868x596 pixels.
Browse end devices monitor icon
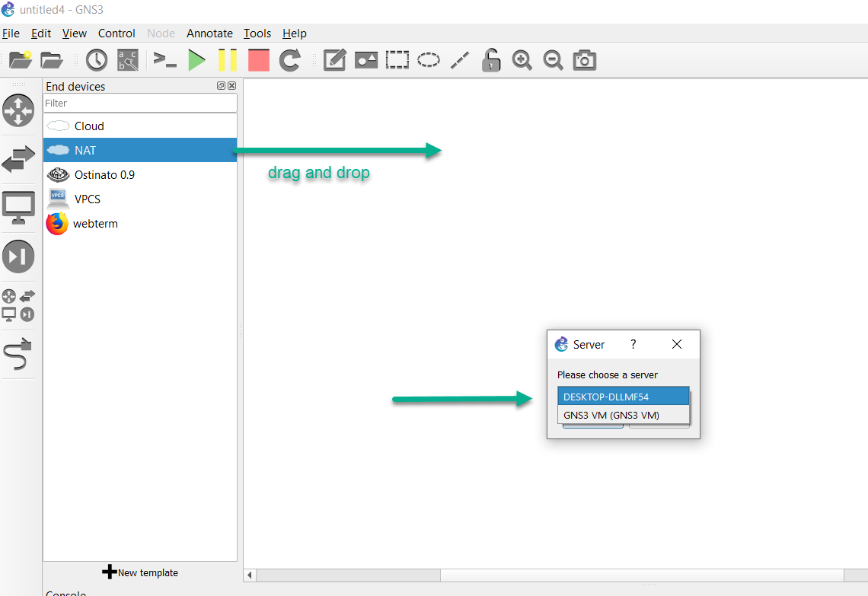click(18, 208)
